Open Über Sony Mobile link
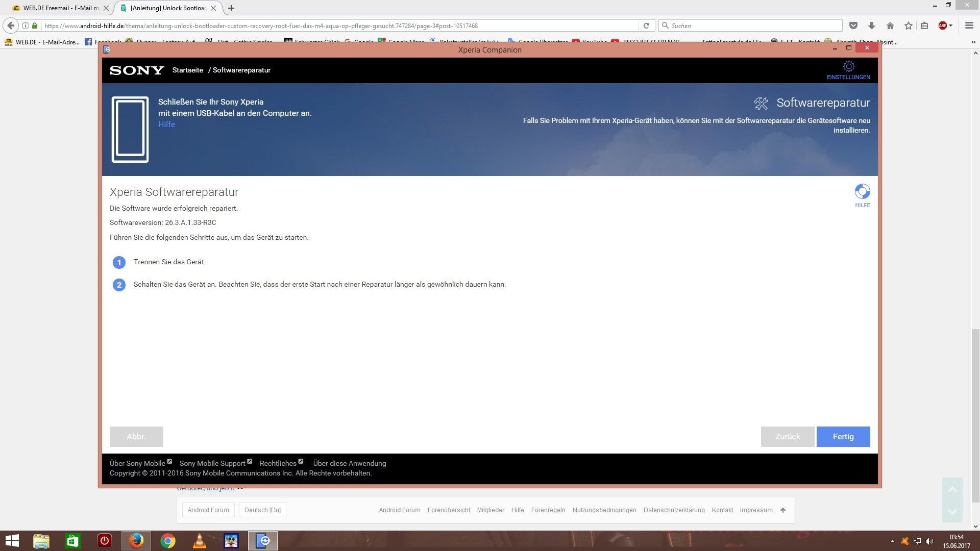Image resolution: width=980 pixels, height=551 pixels. click(x=141, y=463)
